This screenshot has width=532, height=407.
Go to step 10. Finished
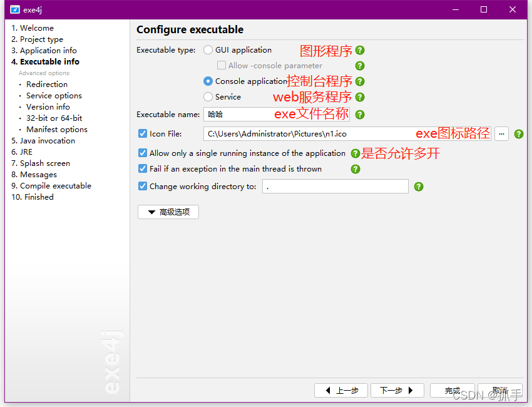33,197
